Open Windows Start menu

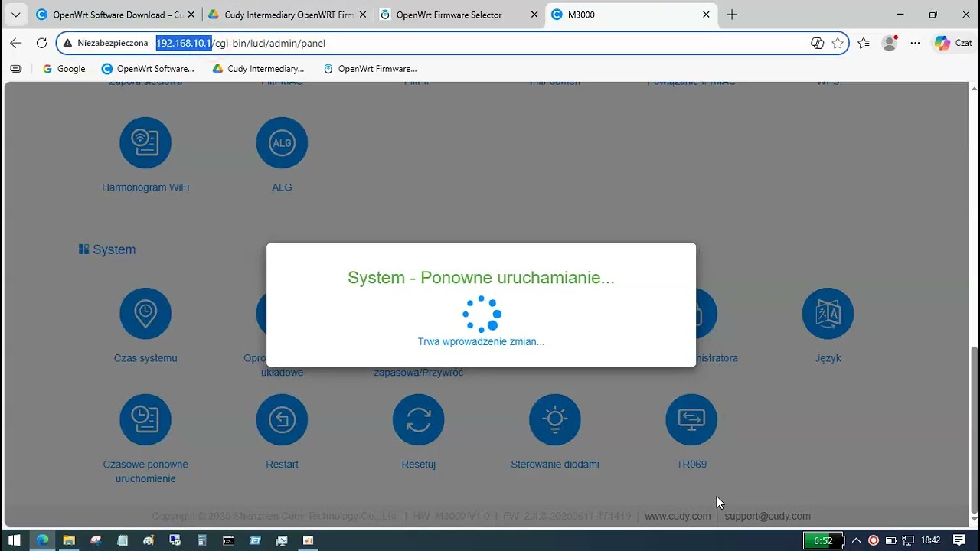[15, 540]
